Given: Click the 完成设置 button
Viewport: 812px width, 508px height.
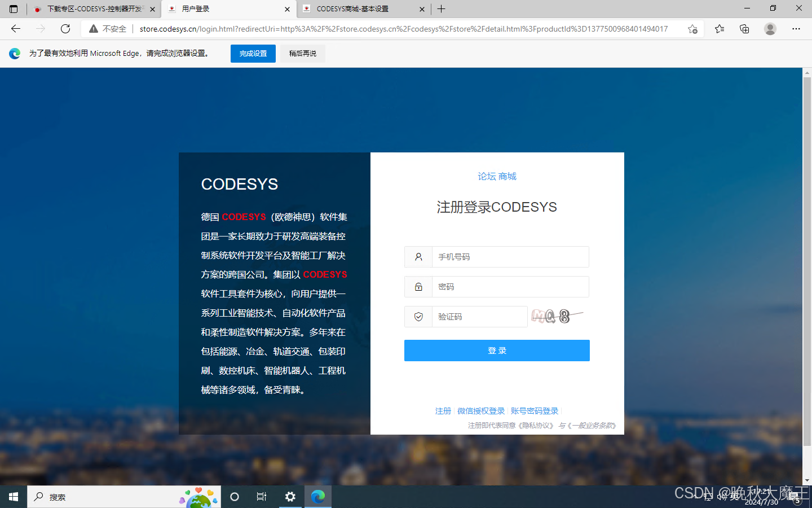Looking at the screenshot, I should pos(253,54).
